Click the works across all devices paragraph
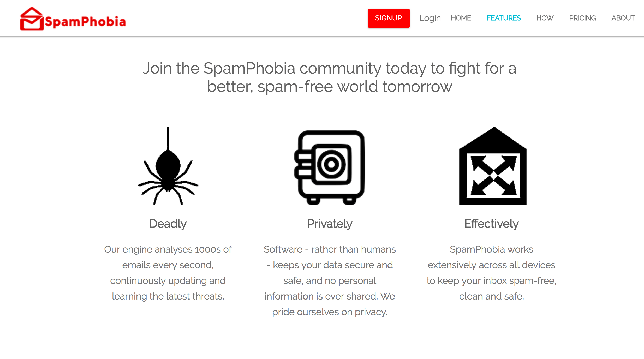Viewport: 644px width, 359px height. pyautogui.click(x=491, y=273)
